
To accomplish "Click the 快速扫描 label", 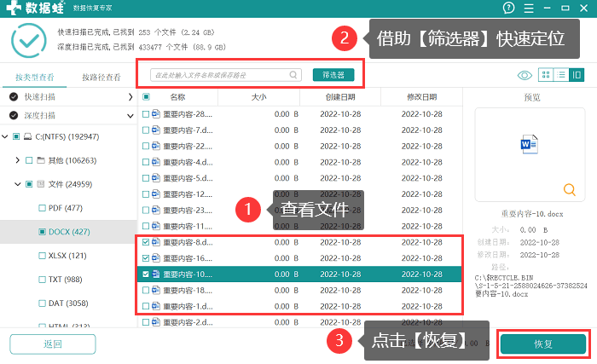I will coord(40,97).
